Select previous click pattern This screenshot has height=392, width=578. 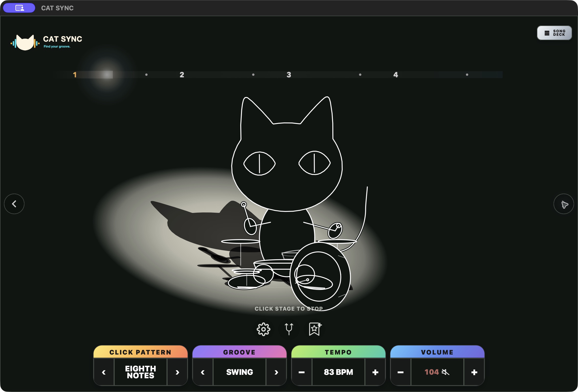tap(104, 372)
